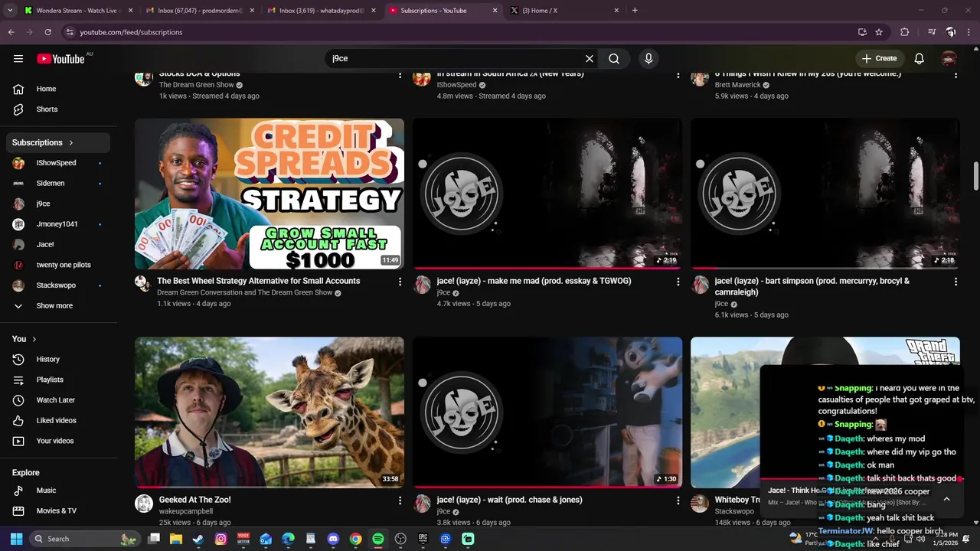Click the Create button
This screenshot has width=980, height=551.
pos(879,58)
